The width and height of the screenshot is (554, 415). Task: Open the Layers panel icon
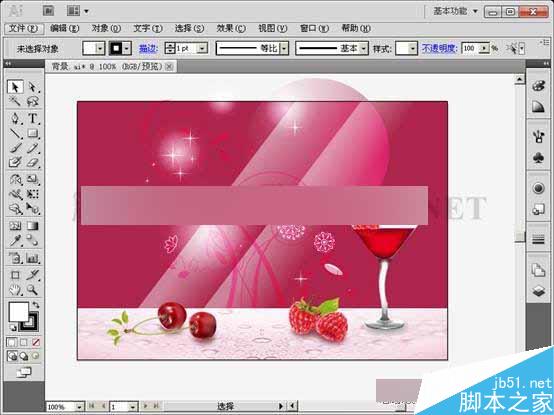[x=538, y=292]
